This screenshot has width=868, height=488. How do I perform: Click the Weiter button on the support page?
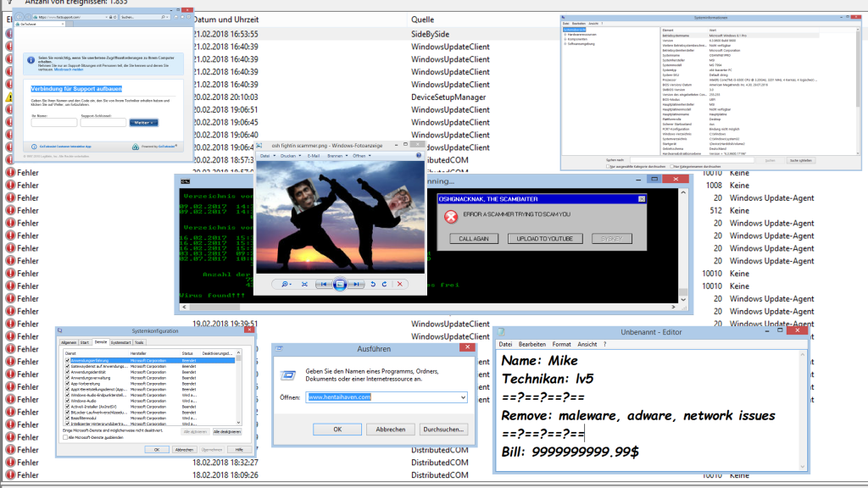tap(144, 122)
